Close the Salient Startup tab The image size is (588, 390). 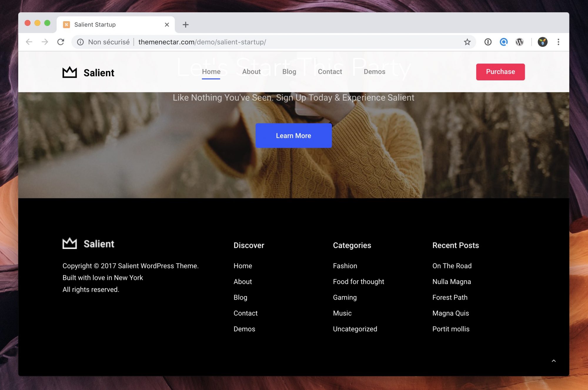[167, 25]
